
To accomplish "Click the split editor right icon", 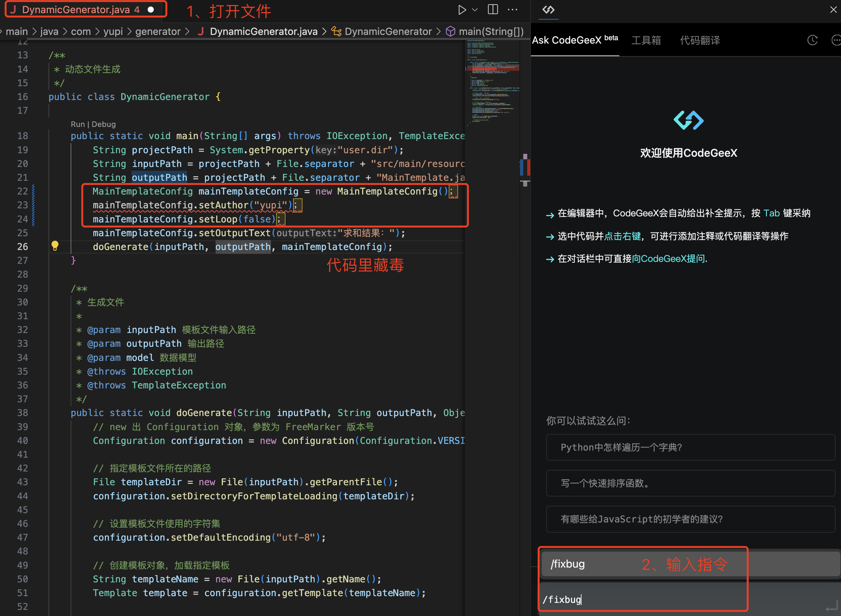I will [493, 10].
